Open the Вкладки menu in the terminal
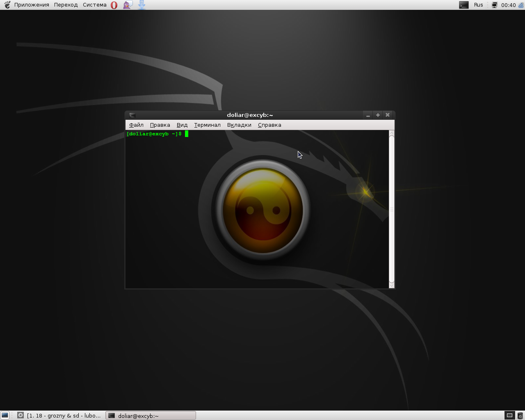 239,125
